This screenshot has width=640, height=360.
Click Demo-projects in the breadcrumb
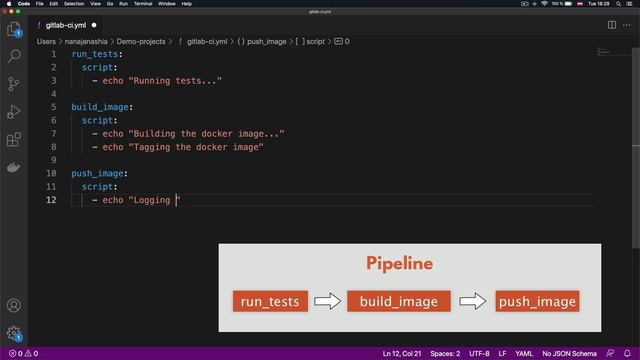[x=141, y=42]
